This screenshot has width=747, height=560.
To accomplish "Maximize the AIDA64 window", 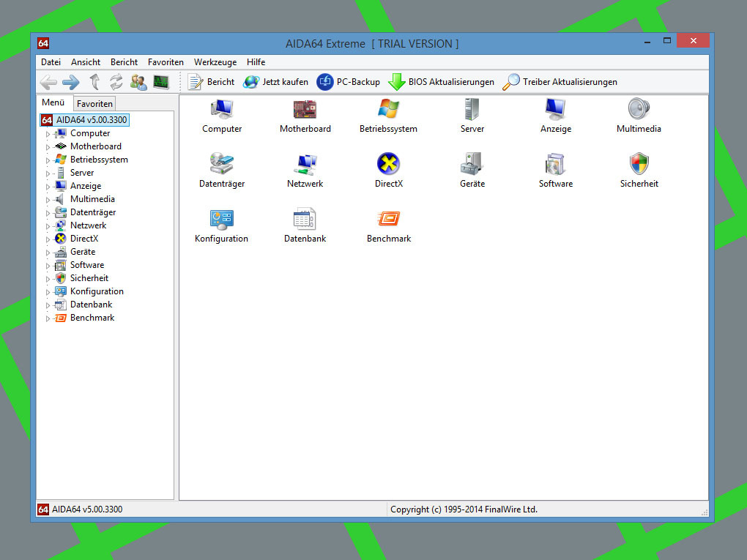I will coord(667,41).
